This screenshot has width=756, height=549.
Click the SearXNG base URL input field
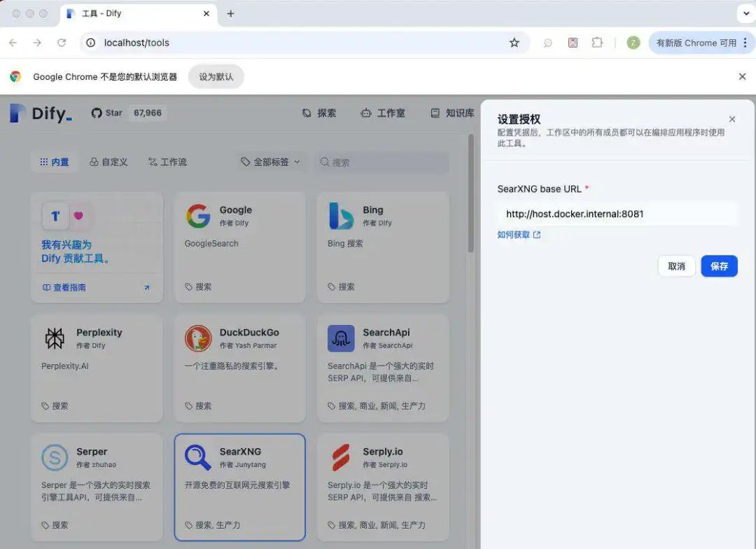617,214
